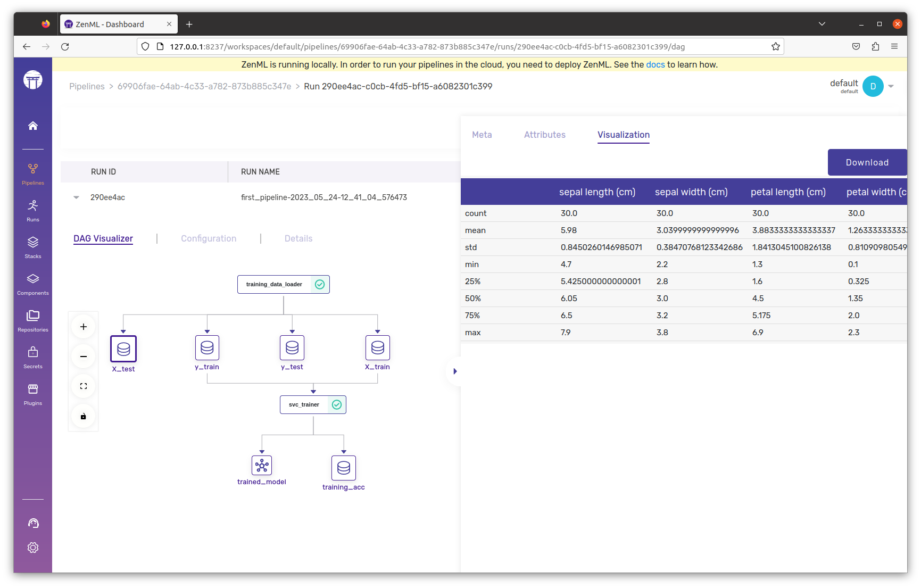Screen dimensions: 921x588
Task: Go back via Pipelines breadcrumb
Action: pyautogui.click(x=87, y=86)
